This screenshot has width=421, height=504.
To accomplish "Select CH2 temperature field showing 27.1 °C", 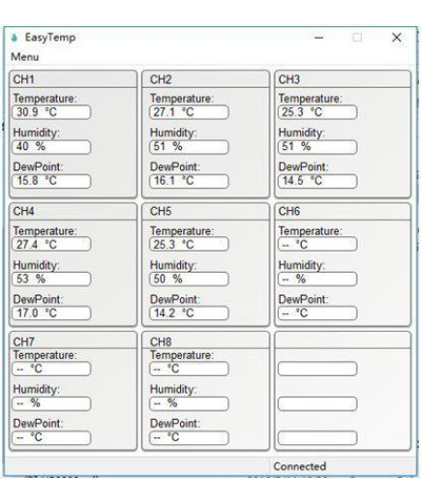I will click(x=189, y=112).
